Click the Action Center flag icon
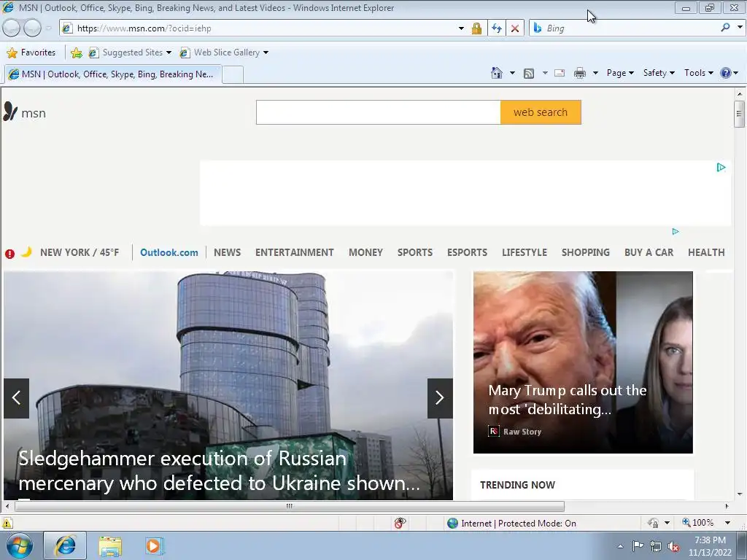Viewport: 747px width, 560px height. click(x=638, y=545)
